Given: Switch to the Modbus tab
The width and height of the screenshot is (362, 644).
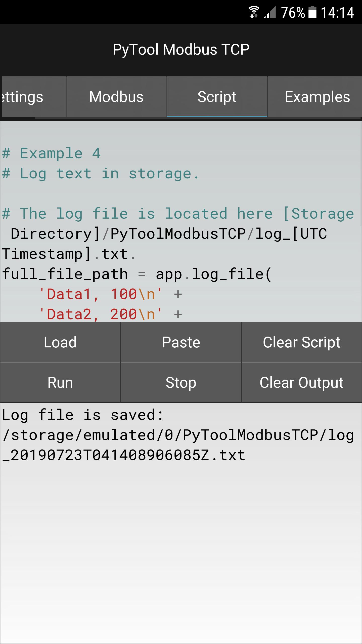Looking at the screenshot, I should point(116,97).
